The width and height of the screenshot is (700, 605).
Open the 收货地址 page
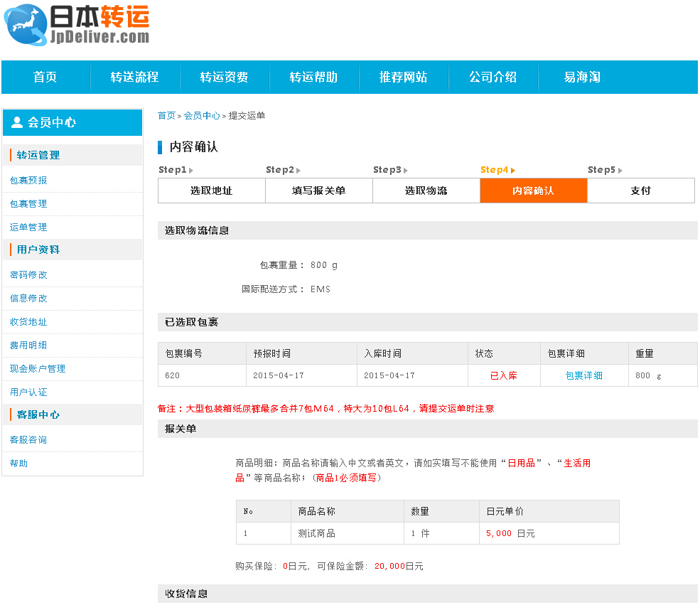click(x=28, y=321)
